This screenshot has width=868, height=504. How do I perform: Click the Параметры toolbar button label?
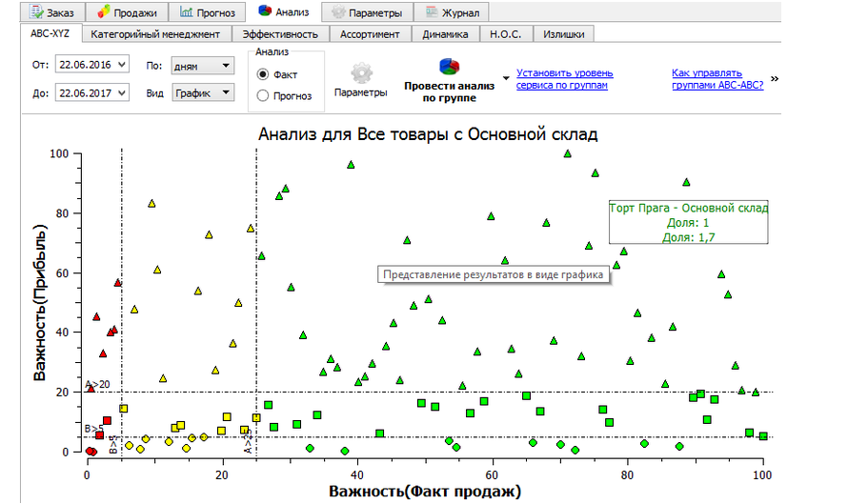[x=361, y=92]
